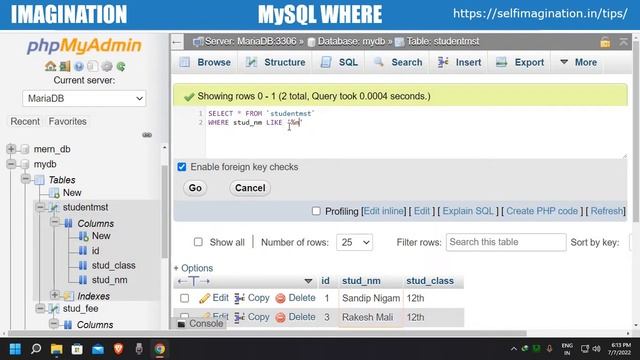
Task: Open Chrome from taskbar
Action: 160,349
